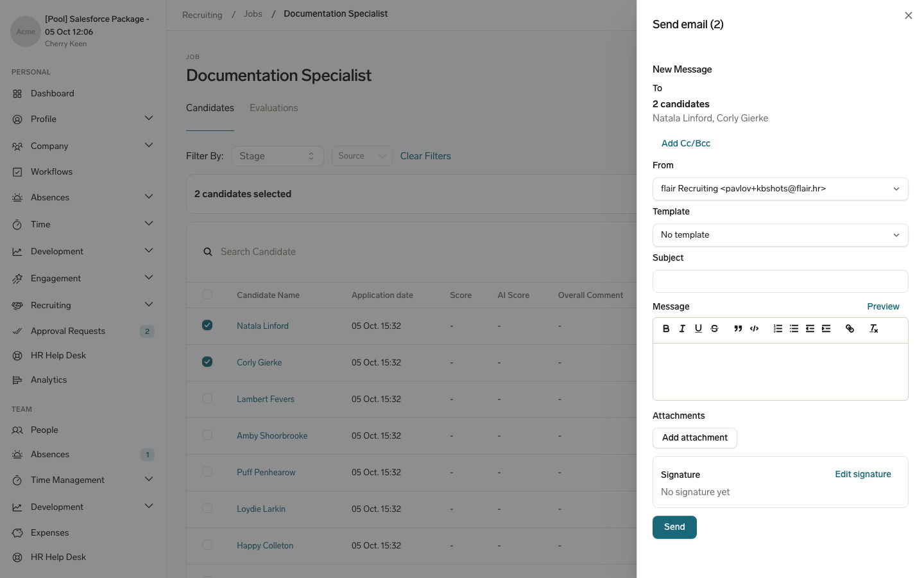Select Lambert Fevers checkbox
Screen dimensions: 924x578
pos(207,398)
